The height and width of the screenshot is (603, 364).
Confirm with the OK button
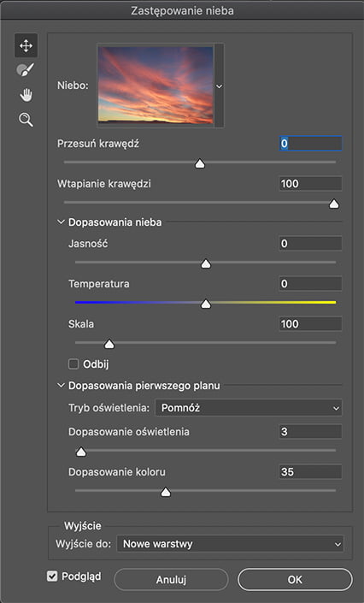pyautogui.click(x=295, y=580)
